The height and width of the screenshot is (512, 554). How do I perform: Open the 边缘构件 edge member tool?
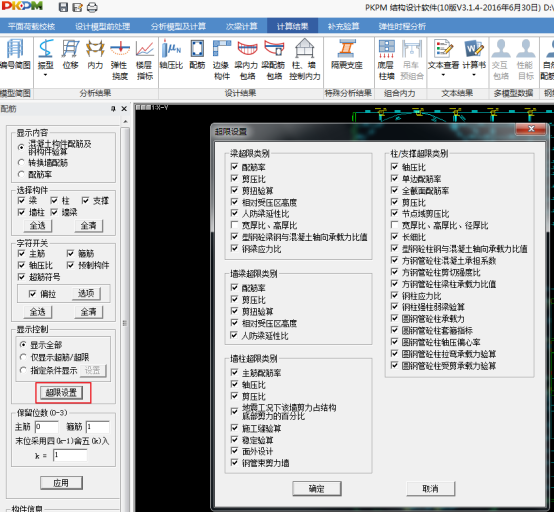(x=222, y=60)
